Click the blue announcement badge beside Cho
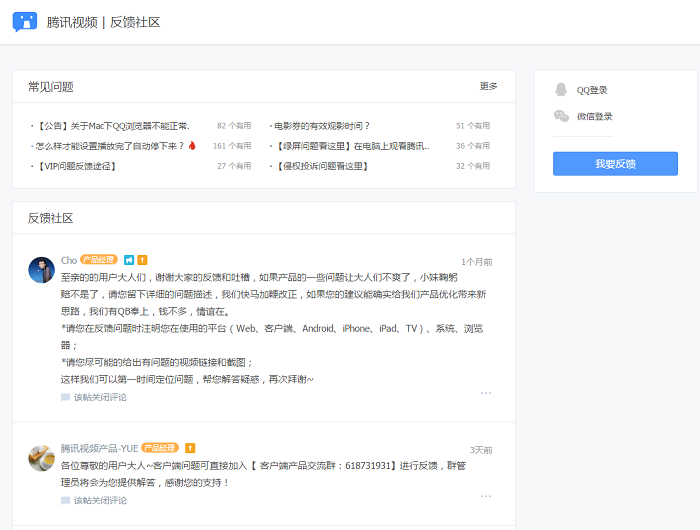This screenshot has width=700, height=530. tap(129, 260)
